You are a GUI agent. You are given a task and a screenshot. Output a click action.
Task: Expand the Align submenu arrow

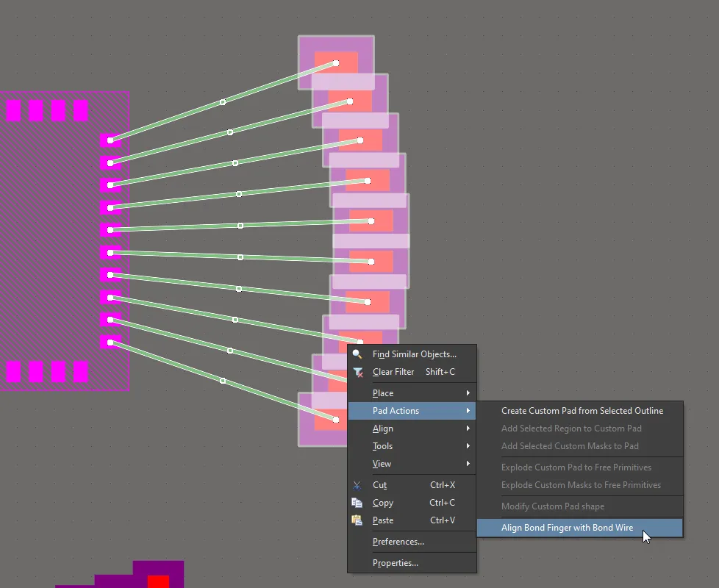(468, 429)
